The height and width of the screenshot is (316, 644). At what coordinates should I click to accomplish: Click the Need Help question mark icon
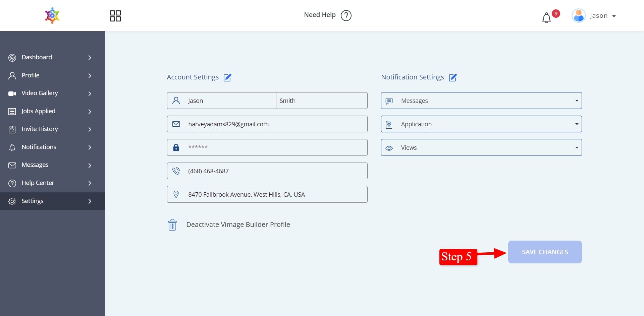coord(346,15)
